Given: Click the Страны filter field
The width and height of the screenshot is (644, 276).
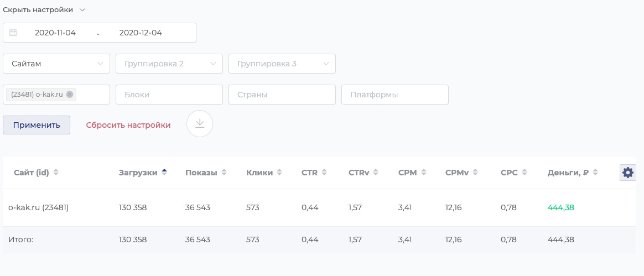Looking at the screenshot, I should (x=282, y=95).
